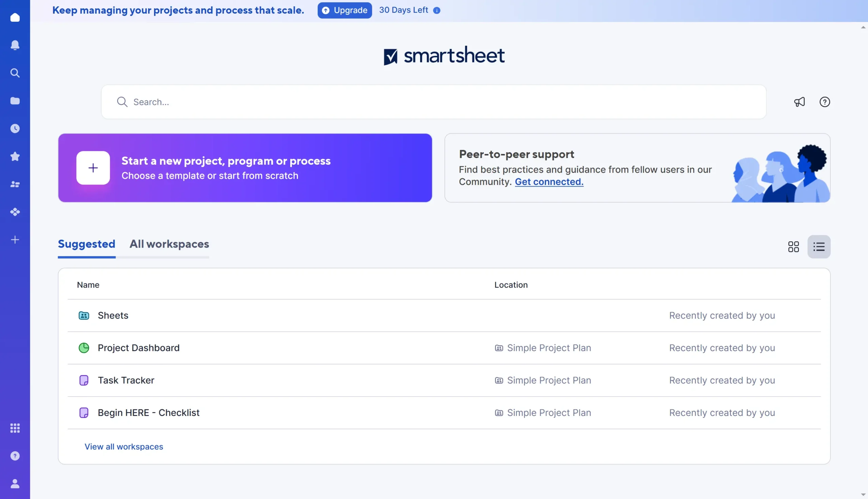Select the Suggested tab

[86, 244]
